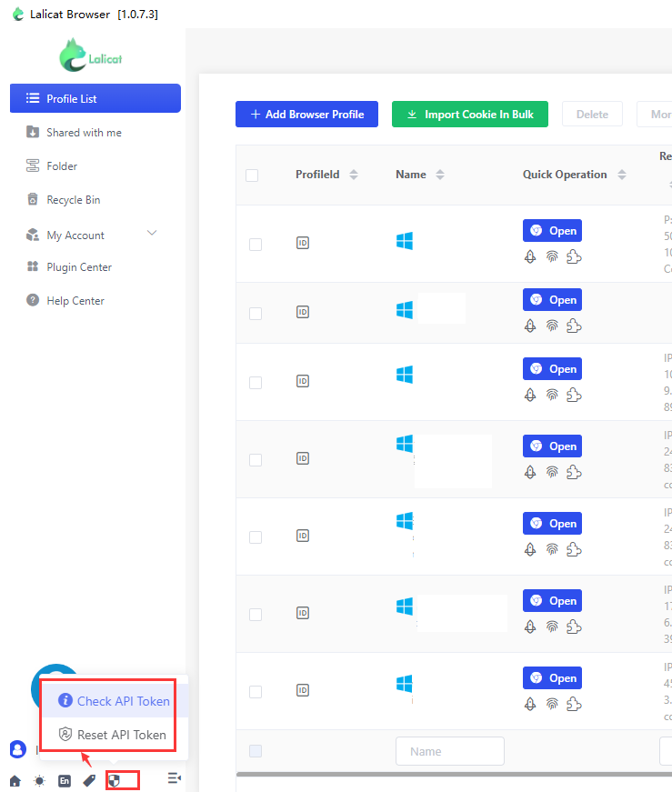Check the first profile row checkbox
The width and height of the screenshot is (672, 792).
click(x=256, y=245)
